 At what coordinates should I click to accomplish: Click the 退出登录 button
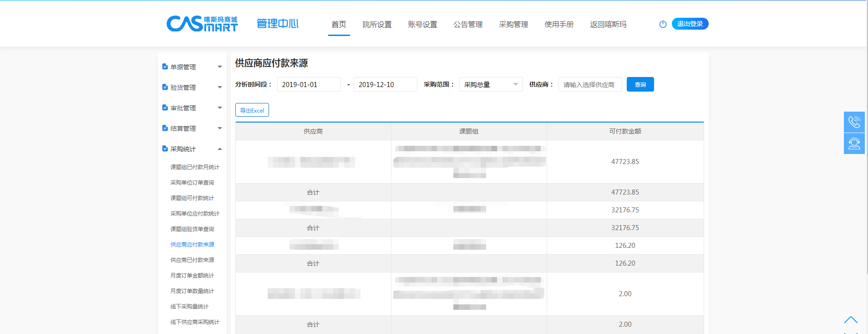tap(690, 24)
